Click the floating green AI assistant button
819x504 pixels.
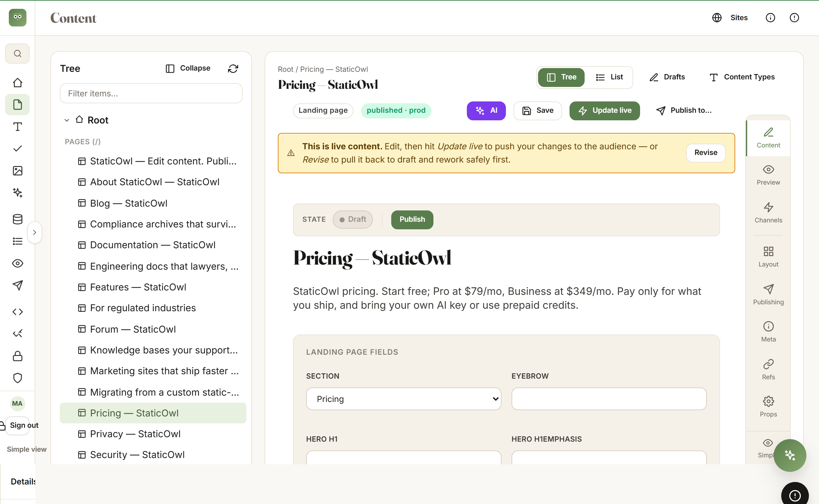point(790,455)
